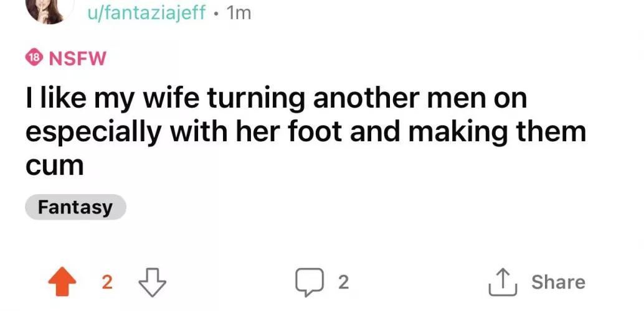
Task: Click the NSFW text label
Action: [x=78, y=59]
